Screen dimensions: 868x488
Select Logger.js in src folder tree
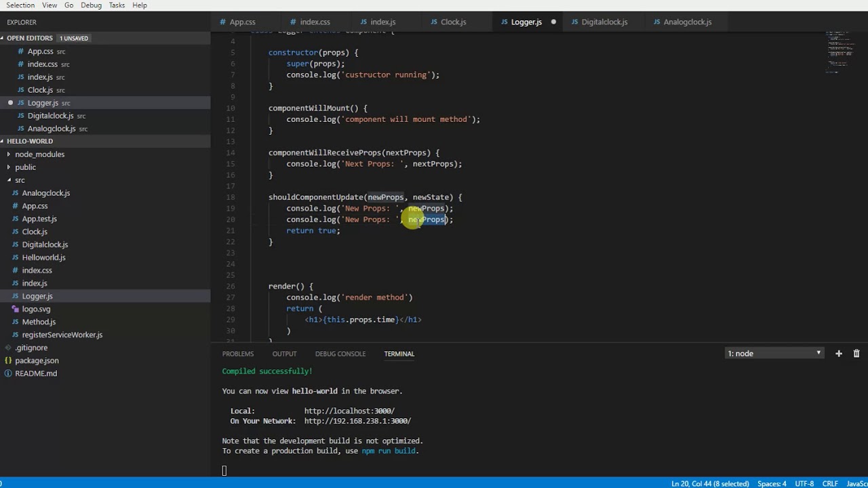[37, 296]
